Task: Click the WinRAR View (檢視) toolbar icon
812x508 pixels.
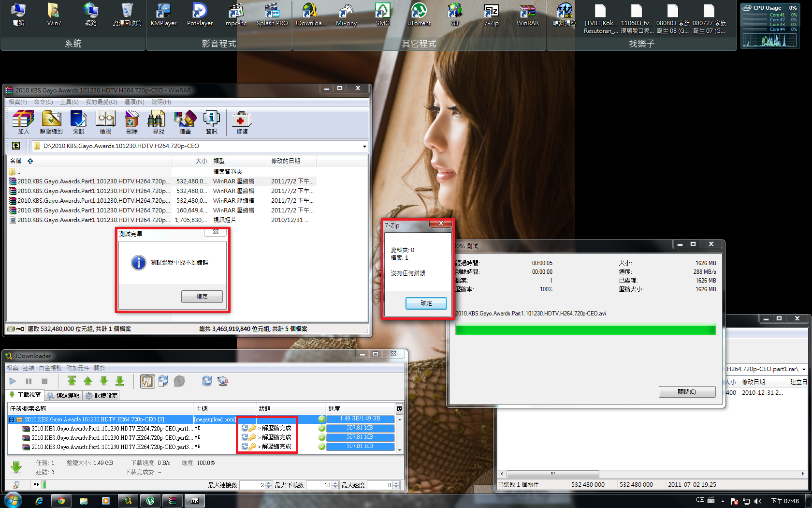Action: (105, 122)
